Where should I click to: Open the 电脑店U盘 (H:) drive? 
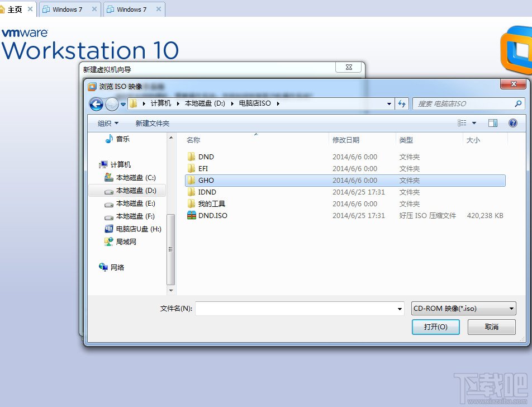click(x=133, y=229)
